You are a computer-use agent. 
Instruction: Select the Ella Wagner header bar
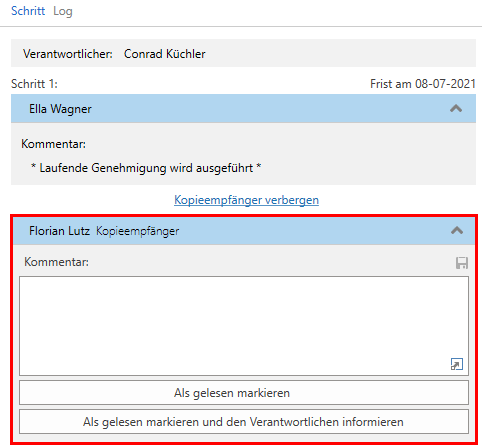click(243, 109)
